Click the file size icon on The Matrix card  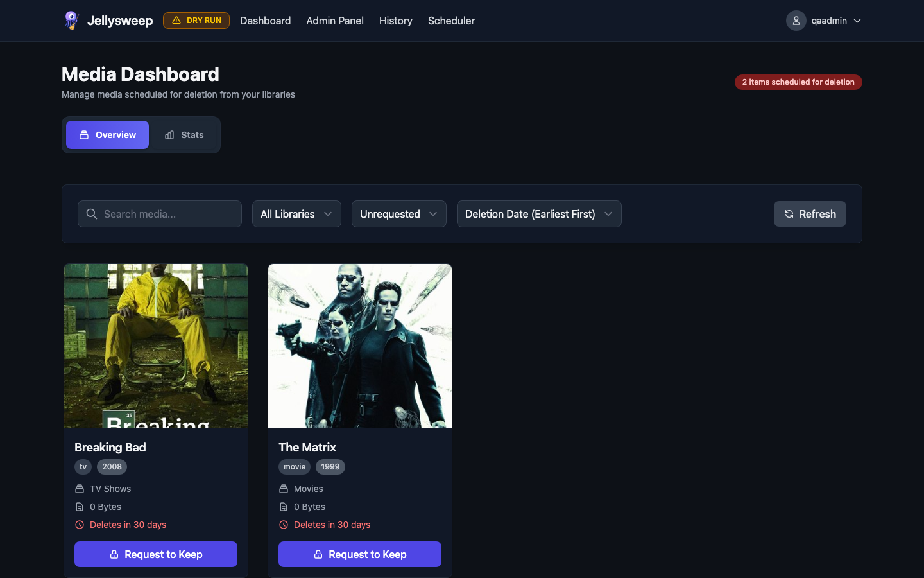[x=284, y=507]
